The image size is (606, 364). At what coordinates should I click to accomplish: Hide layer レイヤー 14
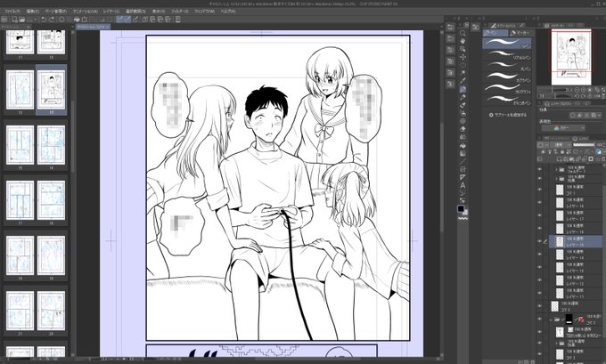[x=539, y=255]
